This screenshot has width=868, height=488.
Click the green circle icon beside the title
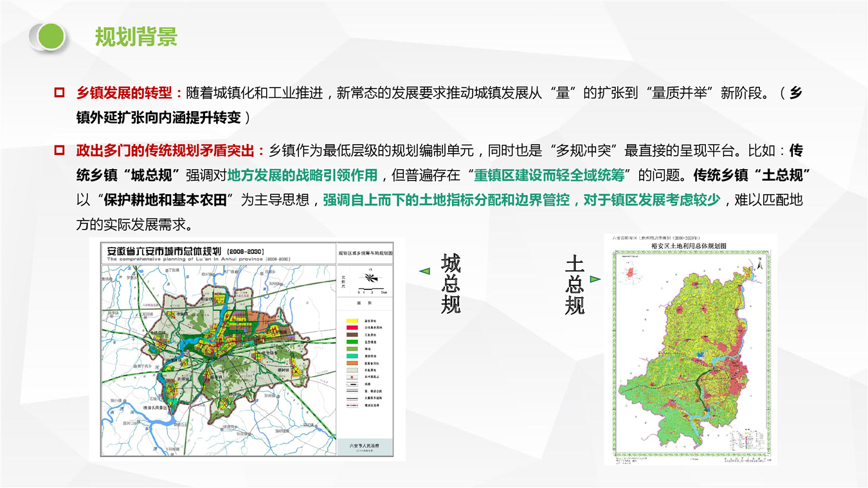(x=48, y=36)
